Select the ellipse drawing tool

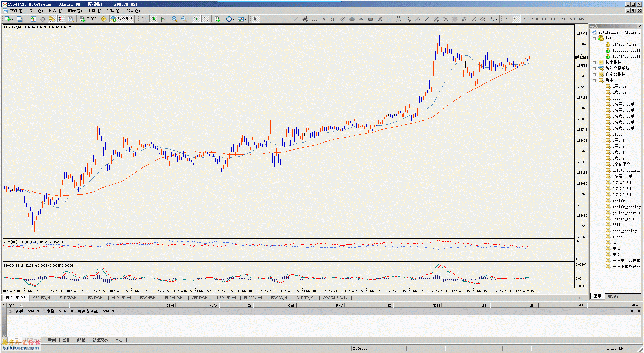[x=352, y=19]
